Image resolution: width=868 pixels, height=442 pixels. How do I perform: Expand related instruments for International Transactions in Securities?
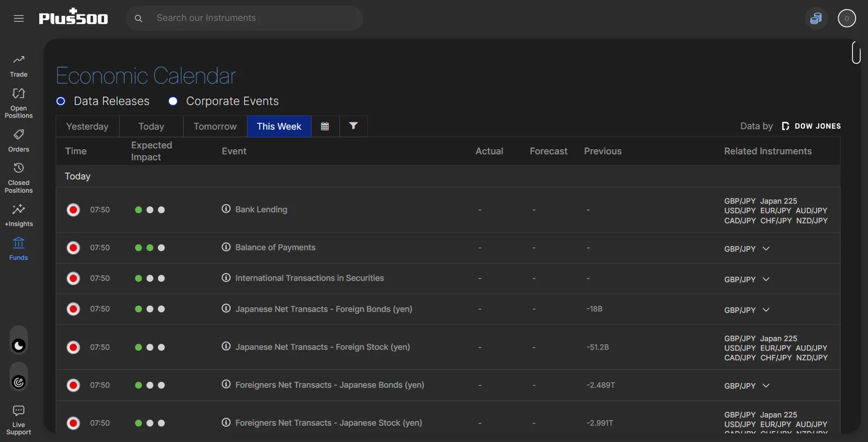tap(766, 279)
